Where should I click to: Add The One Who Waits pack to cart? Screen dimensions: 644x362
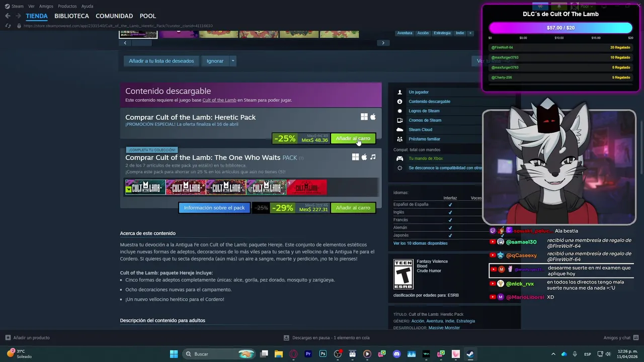[x=353, y=208]
